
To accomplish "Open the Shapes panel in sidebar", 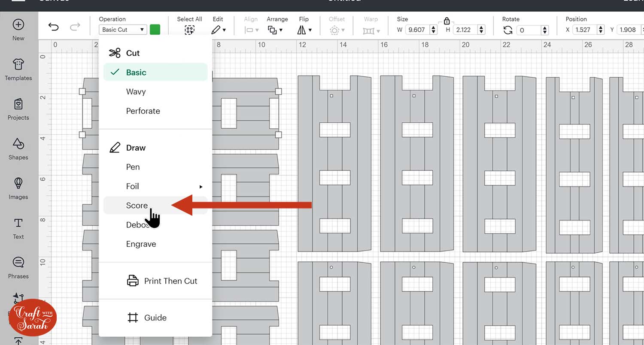I will pyautogui.click(x=18, y=148).
